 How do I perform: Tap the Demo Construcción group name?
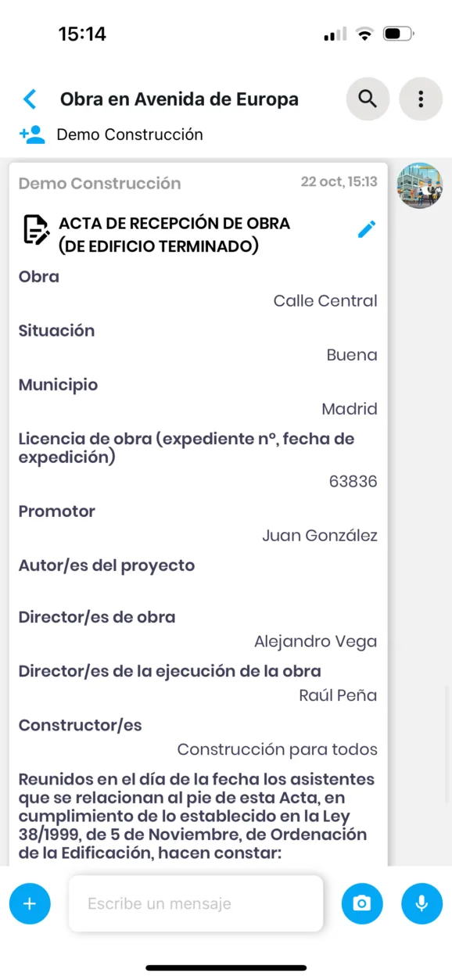(x=130, y=134)
